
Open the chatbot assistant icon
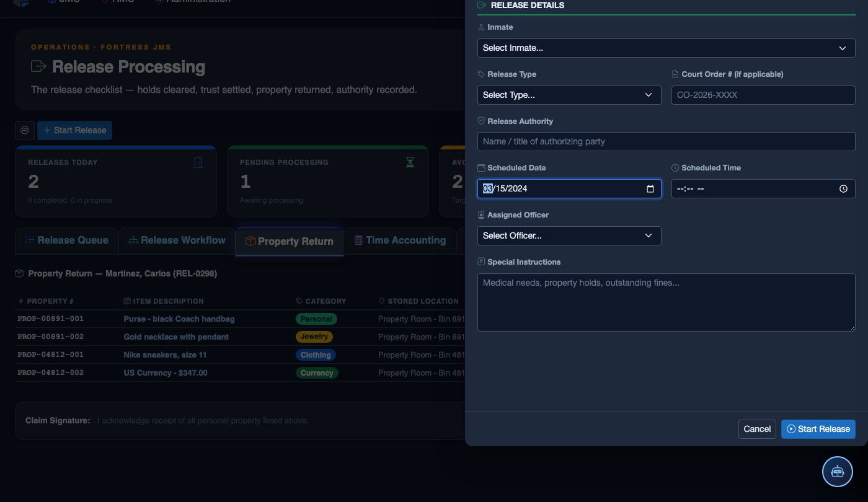(x=838, y=472)
